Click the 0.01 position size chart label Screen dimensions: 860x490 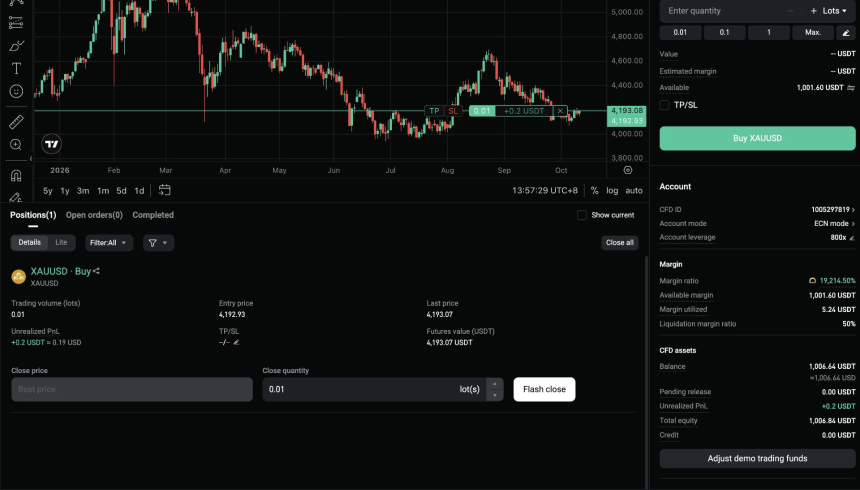click(x=482, y=111)
